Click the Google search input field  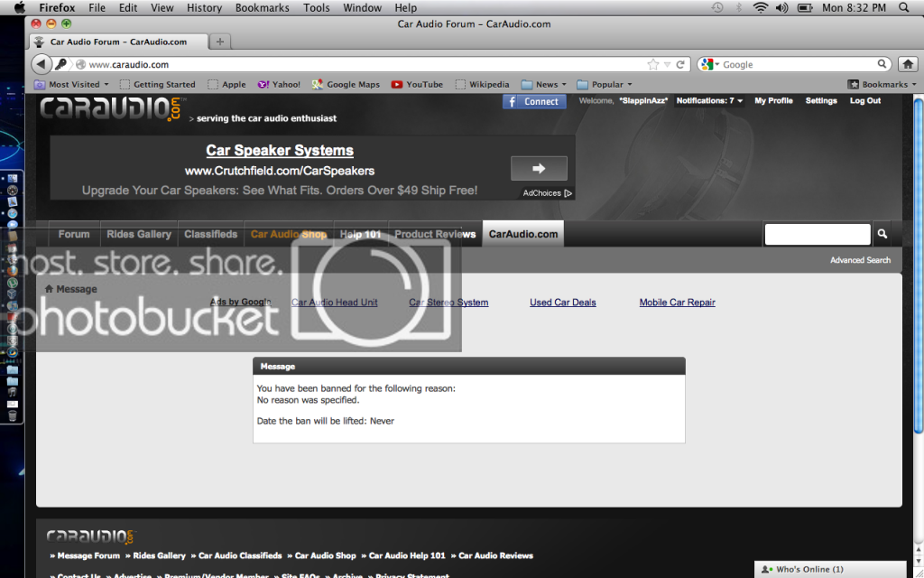(799, 64)
